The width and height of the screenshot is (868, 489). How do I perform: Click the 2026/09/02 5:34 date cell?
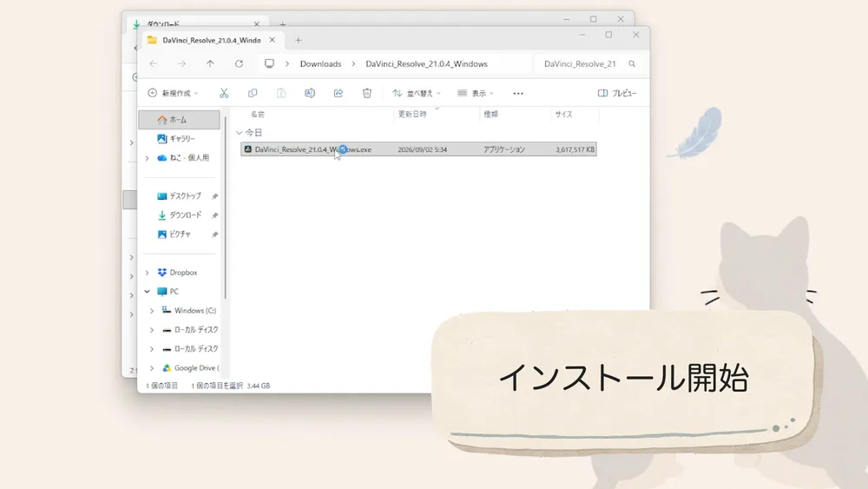423,149
